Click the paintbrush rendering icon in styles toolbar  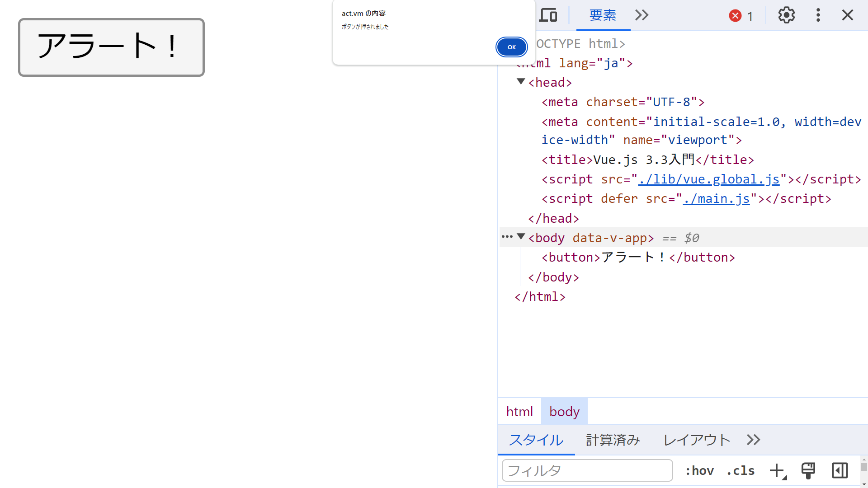[808, 470]
